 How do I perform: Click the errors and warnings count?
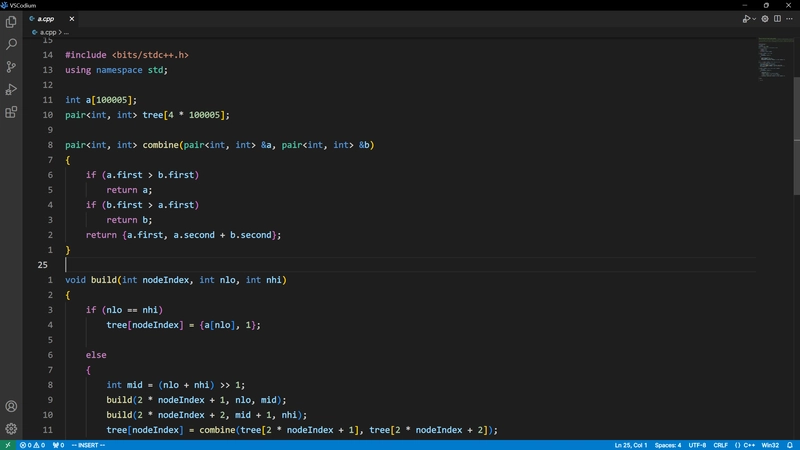click(29, 445)
